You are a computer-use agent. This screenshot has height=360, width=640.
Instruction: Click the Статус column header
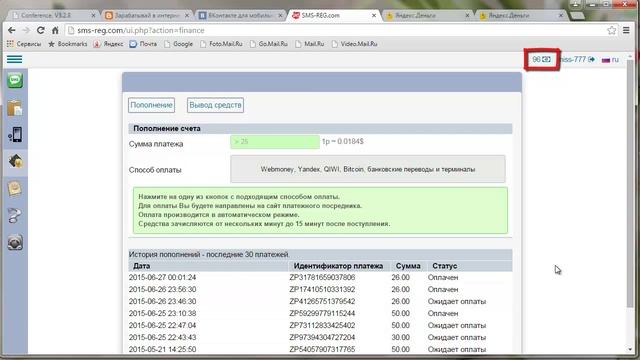click(444, 266)
